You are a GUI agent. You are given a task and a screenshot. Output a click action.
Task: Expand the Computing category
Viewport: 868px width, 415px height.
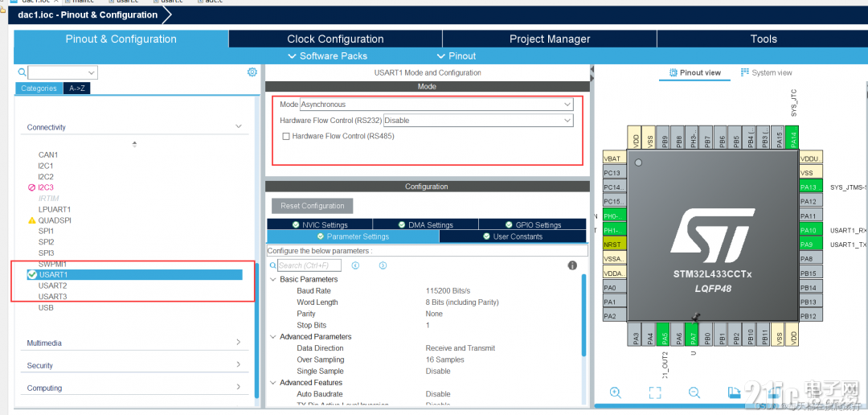click(239, 388)
